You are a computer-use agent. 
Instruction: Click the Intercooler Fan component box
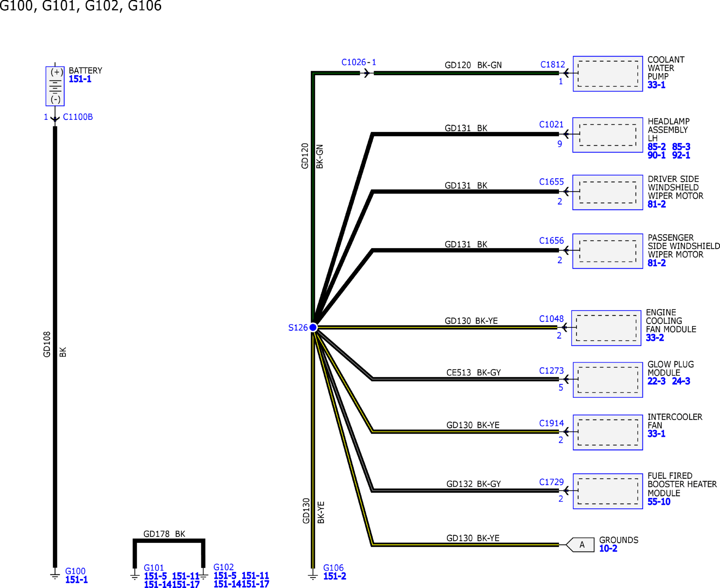point(607,432)
